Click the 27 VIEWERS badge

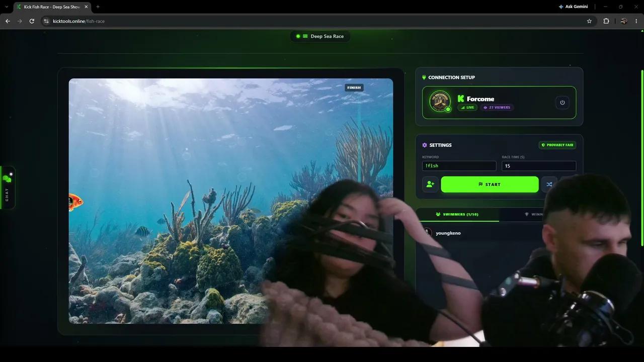[x=497, y=108]
